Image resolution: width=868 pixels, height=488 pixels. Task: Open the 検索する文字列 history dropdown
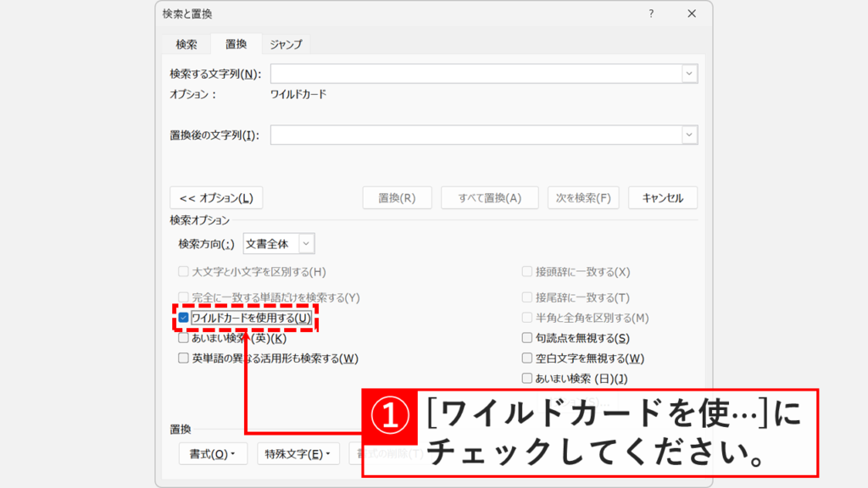coord(688,73)
